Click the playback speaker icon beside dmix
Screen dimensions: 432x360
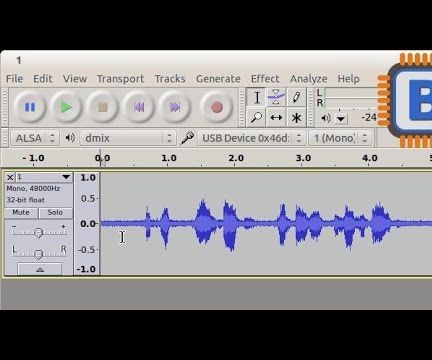(70, 138)
